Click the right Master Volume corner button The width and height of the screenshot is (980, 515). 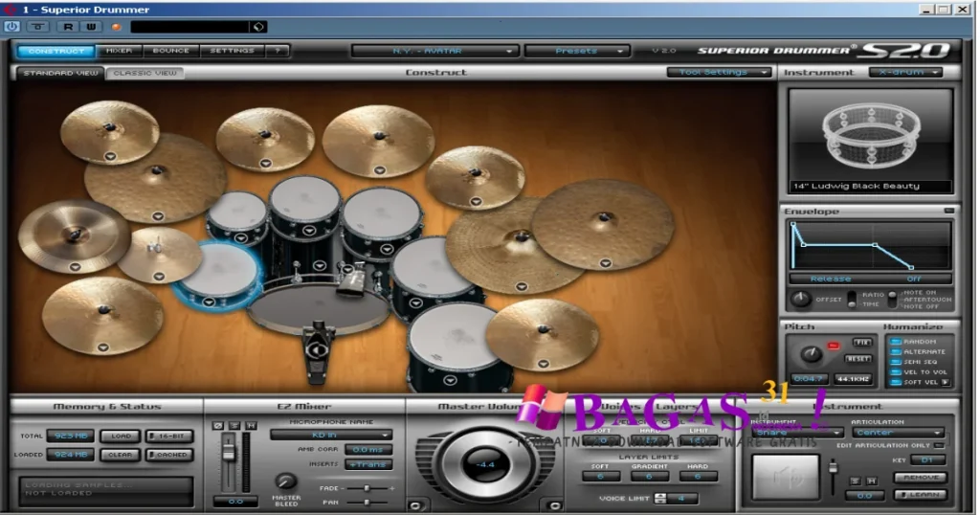tap(554, 505)
